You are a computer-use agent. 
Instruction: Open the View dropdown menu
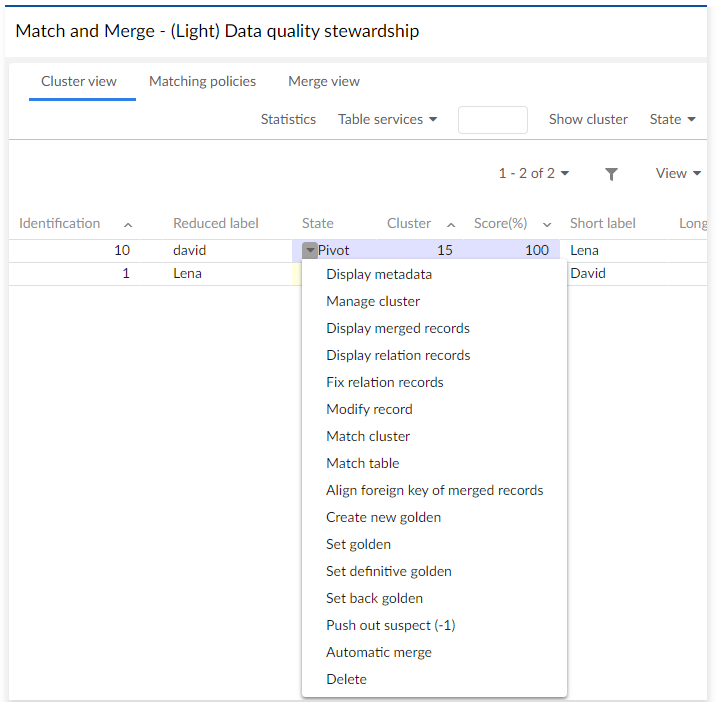(677, 174)
